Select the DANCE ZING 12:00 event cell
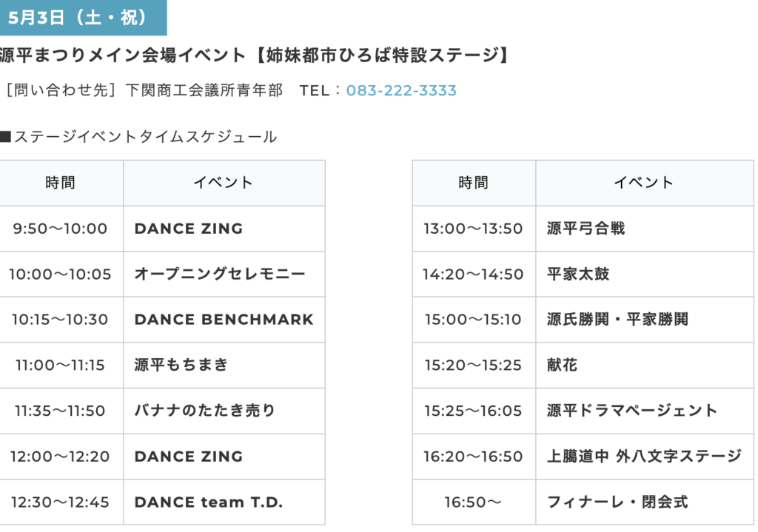 (224, 457)
